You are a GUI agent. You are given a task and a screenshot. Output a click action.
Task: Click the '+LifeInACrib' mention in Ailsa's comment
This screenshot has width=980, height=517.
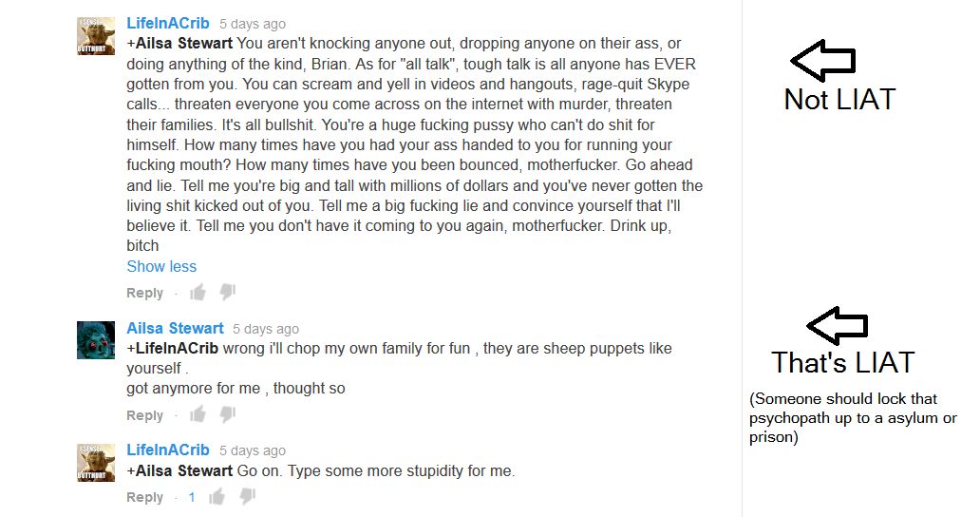pos(173,349)
